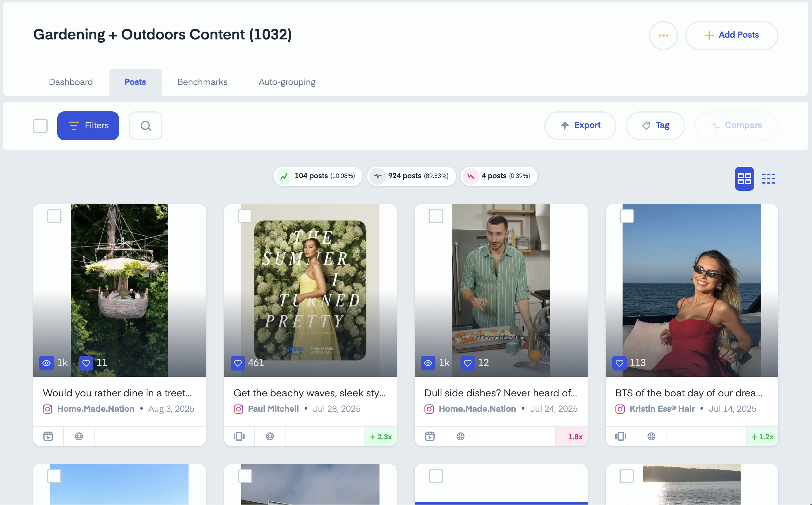Switch to grid view layout
812x505 pixels.
(x=744, y=179)
